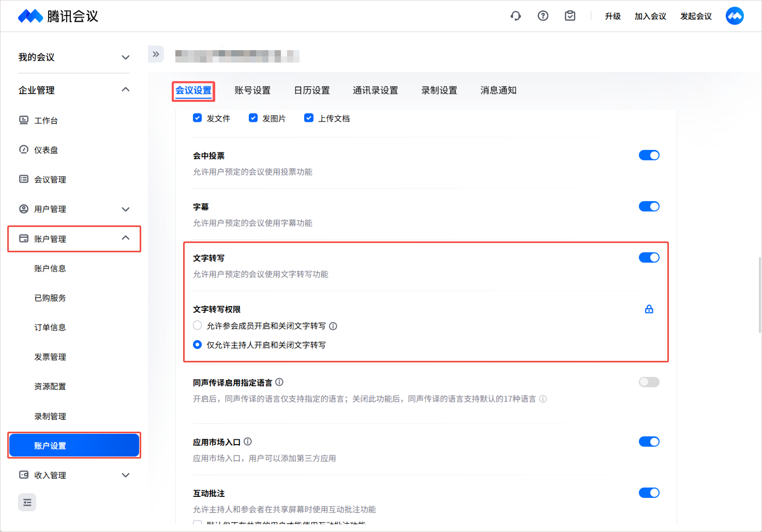Click the task clipboard icon in header

(x=570, y=16)
